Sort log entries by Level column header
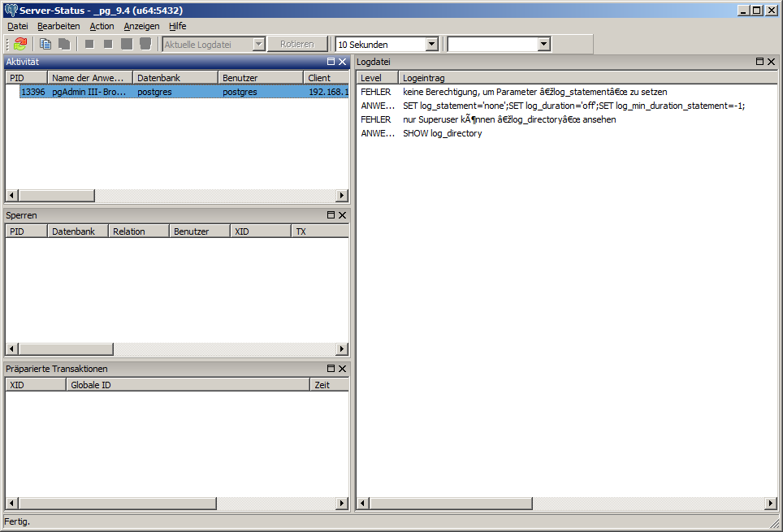 point(378,78)
